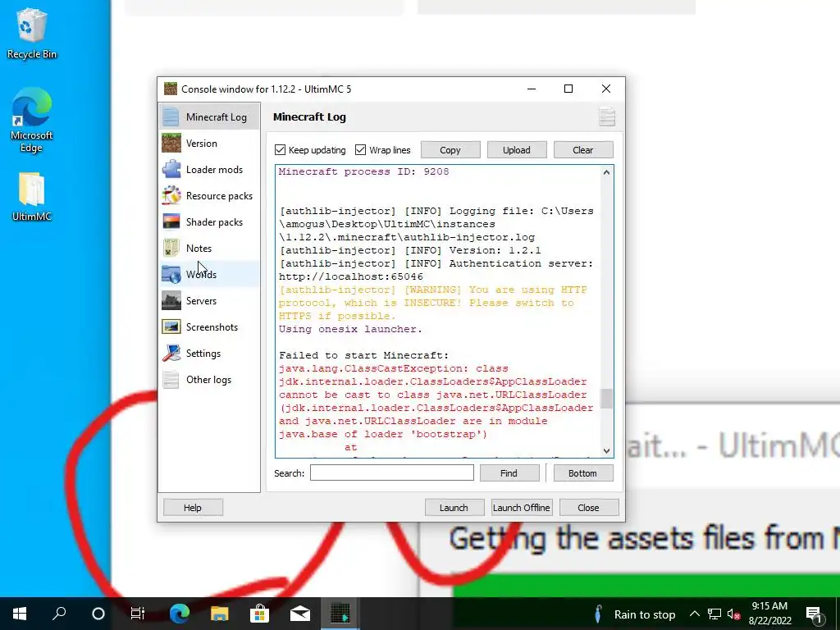
Task: Click the log scroll down arrow
Action: tap(606, 451)
